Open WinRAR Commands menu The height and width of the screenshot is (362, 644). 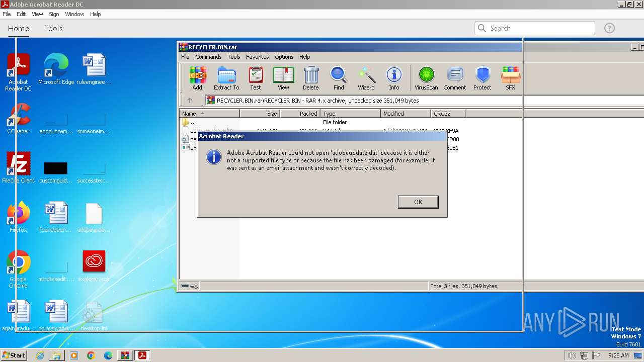tap(208, 57)
